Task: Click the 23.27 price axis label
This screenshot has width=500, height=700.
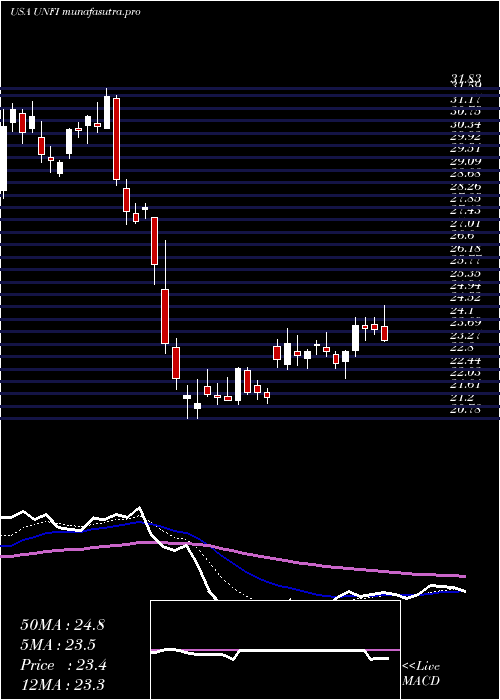Action: click(x=465, y=334)
